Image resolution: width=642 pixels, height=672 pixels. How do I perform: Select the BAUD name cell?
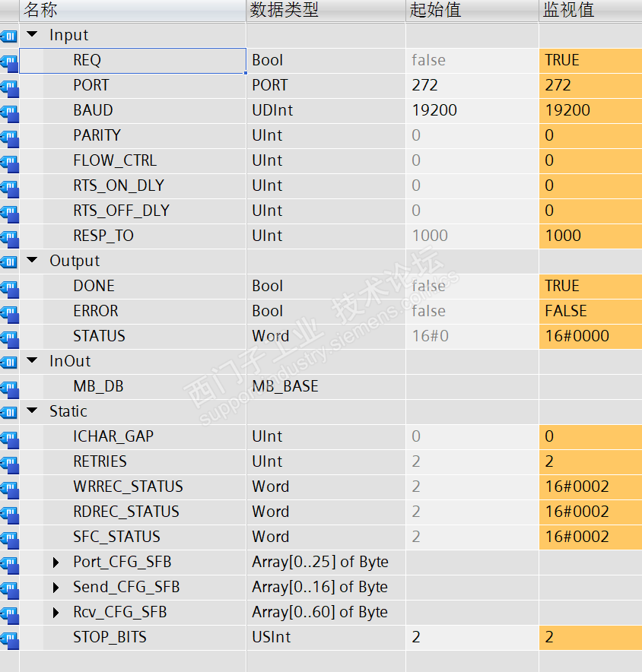(x=132, y=110)
